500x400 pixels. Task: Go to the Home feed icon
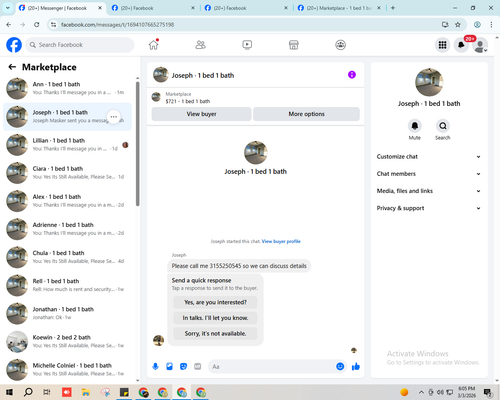[x=154, y=45]
